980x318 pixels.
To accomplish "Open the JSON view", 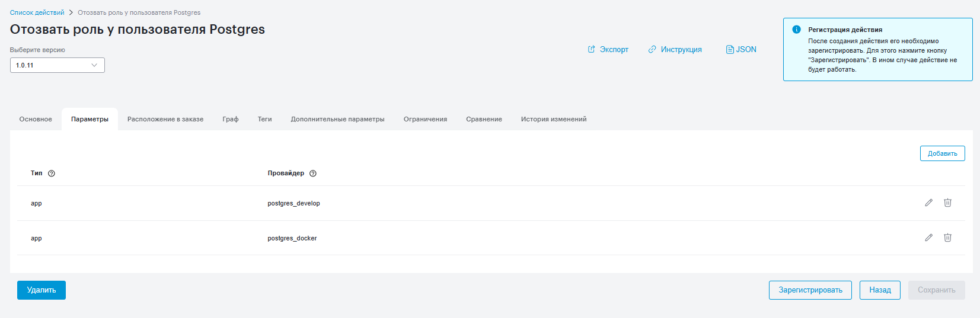I will coord(741,50).
